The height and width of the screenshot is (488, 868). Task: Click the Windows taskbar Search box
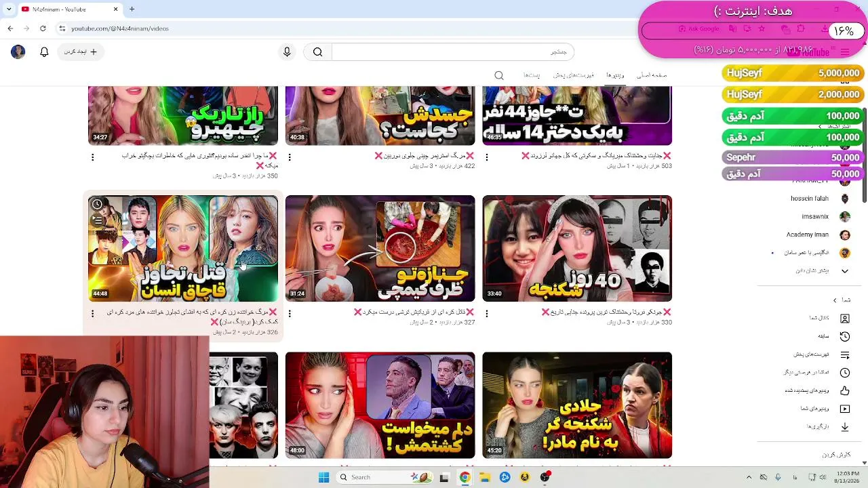tap(384, 477)
